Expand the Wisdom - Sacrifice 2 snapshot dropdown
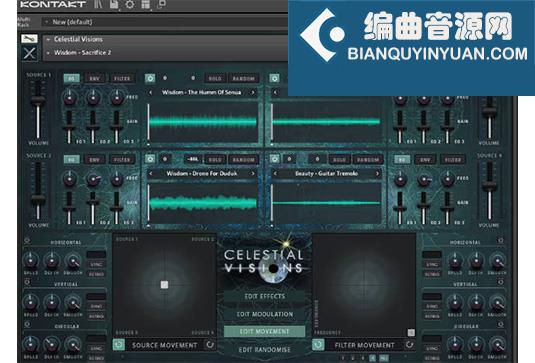The height and width of the screenshot is (363, 535). [x=48, y=53]
